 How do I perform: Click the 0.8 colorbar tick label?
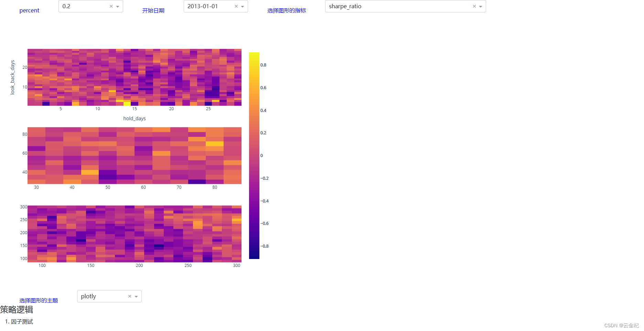tap(263, 65)
